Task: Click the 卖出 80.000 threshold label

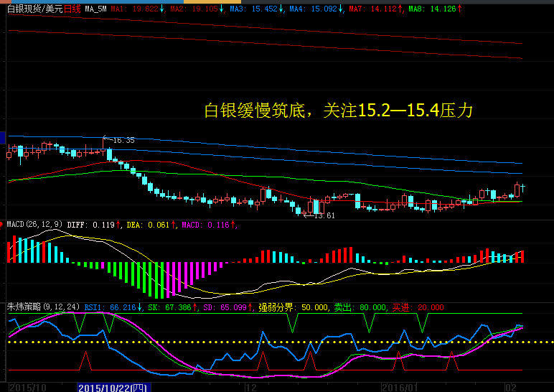Action: [360, 307]
